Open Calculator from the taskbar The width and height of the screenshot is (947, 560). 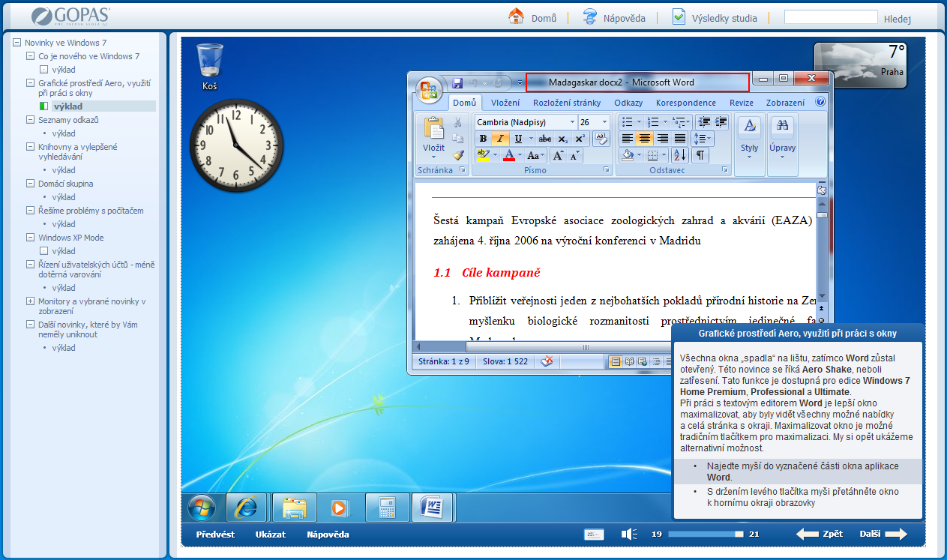click(387, 508)
